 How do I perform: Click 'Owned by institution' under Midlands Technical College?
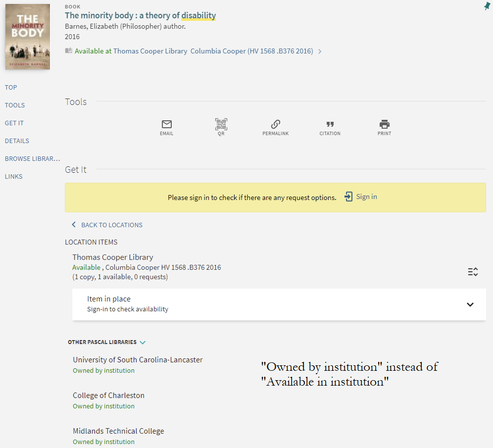pyautogui.click(x=104, y=442)
